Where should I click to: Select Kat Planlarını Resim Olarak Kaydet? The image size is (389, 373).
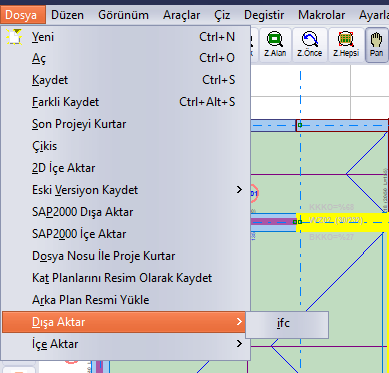126,278
